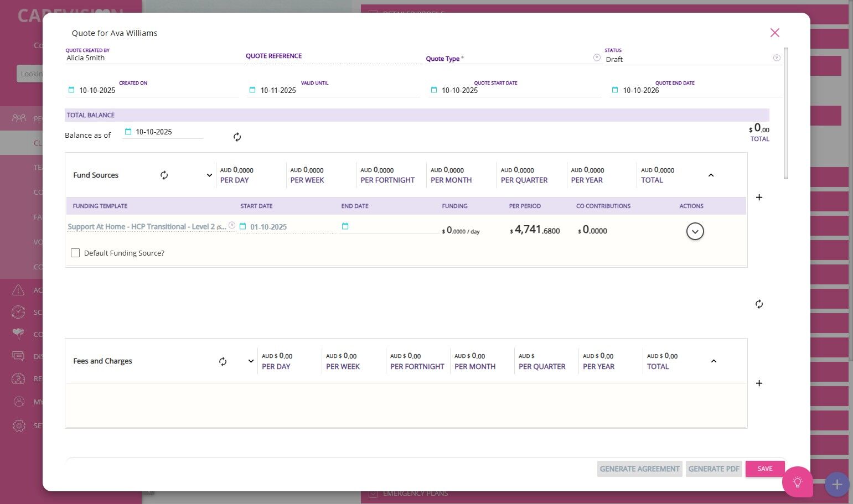
Task: Open the Valid Until calendar icon
Action: pyautogui.click(x=252, y=90)
